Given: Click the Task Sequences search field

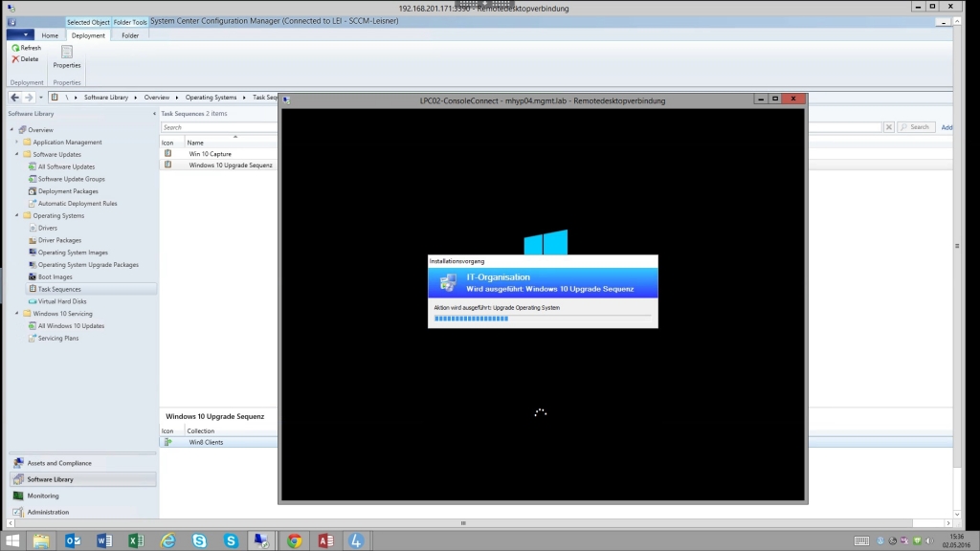Looking at the screenshot, I should pyautogui.click(x=219, y=127).
